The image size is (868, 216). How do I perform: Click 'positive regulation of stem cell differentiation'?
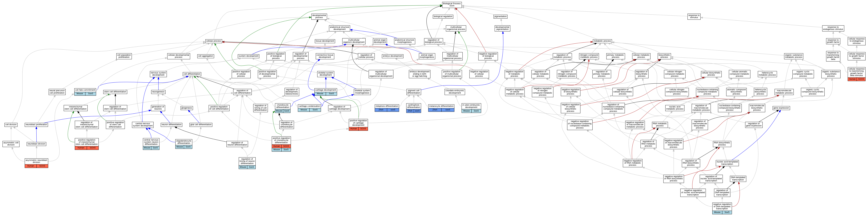(x=115, y=125)
